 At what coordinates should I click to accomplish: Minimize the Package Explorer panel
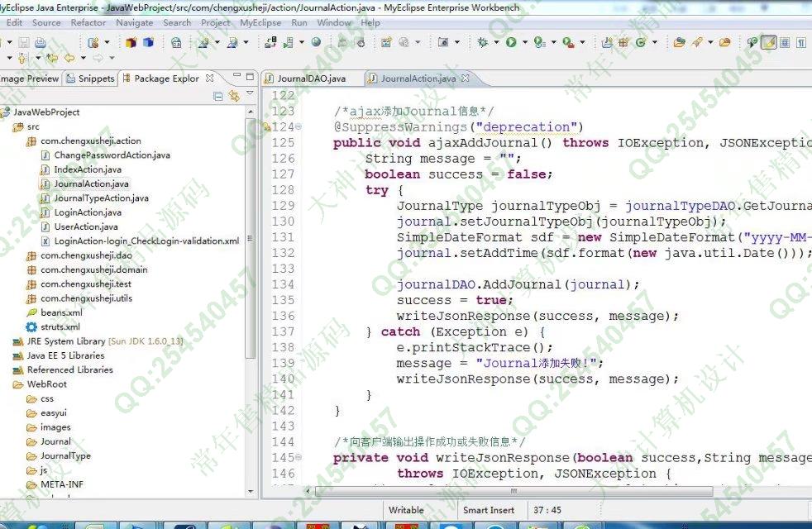(236, 76)
